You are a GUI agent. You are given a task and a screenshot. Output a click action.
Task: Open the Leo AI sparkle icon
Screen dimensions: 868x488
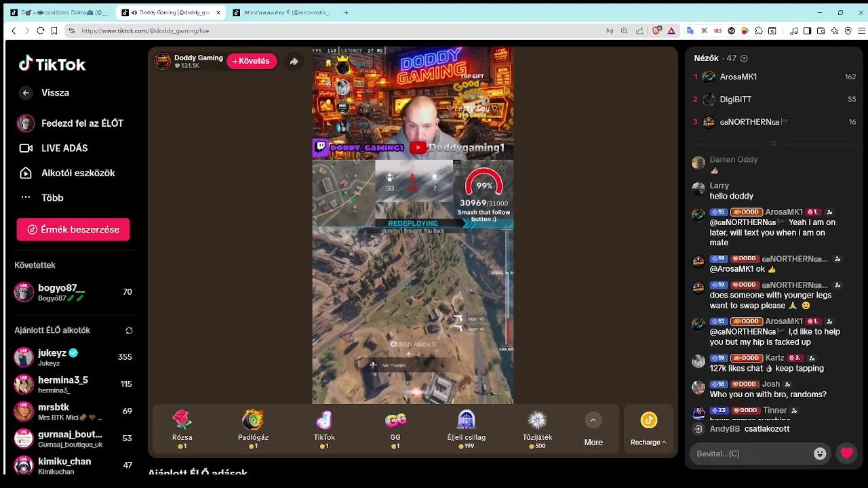[834, 30]
